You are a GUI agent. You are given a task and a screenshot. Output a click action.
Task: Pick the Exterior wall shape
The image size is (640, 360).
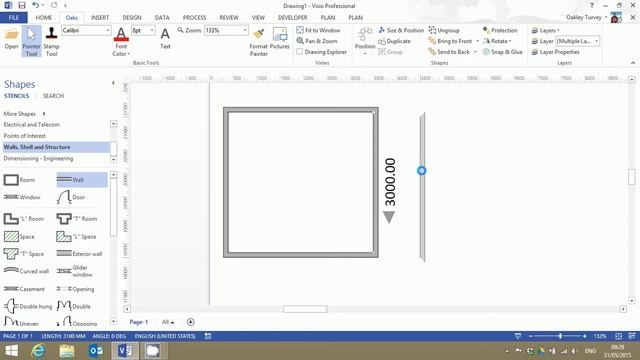coord(79,253)
